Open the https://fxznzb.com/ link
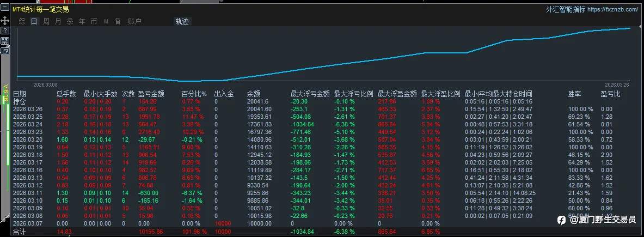 click(613, 9)
